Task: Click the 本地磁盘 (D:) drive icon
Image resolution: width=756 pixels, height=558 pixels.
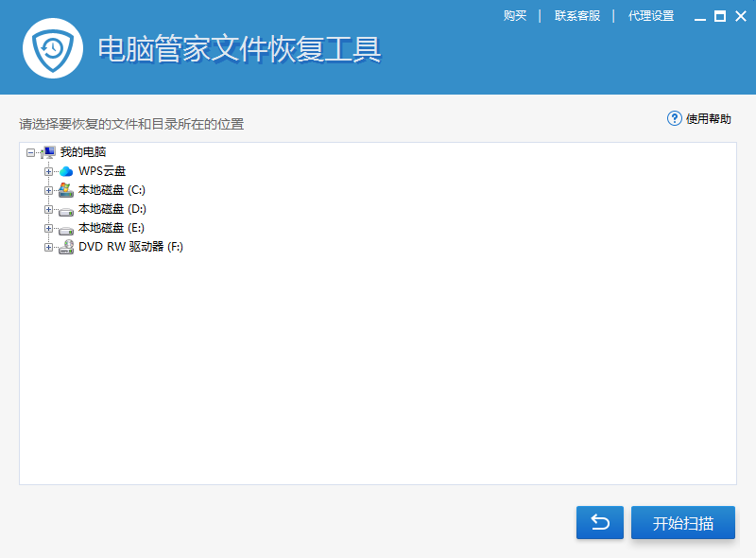Action: pos(64,208)
